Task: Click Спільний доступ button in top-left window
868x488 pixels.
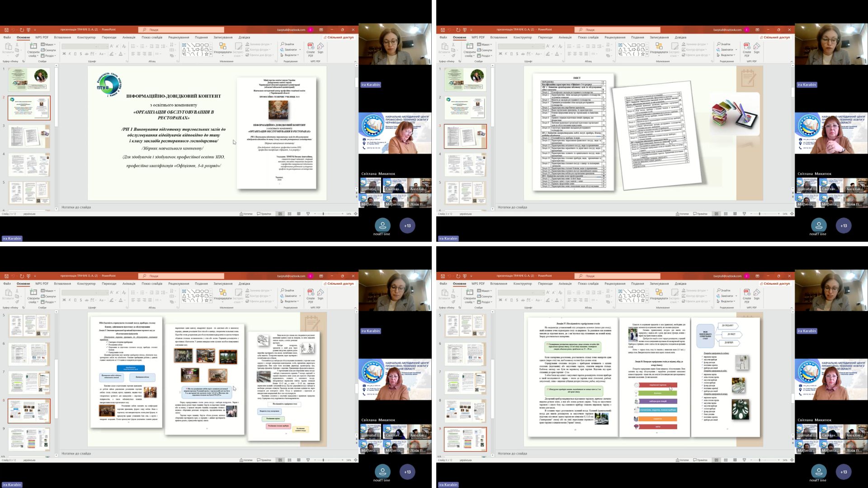Action: [339, 38]
